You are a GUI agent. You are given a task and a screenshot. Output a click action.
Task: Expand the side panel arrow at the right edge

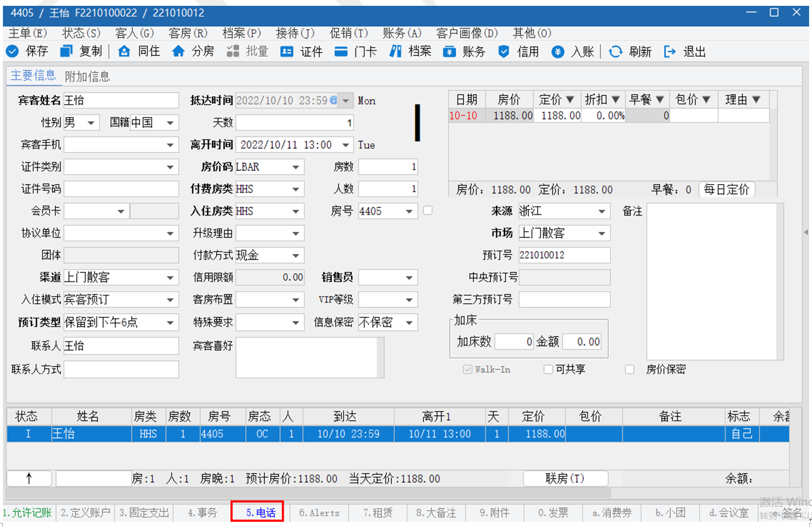point(806,232)
